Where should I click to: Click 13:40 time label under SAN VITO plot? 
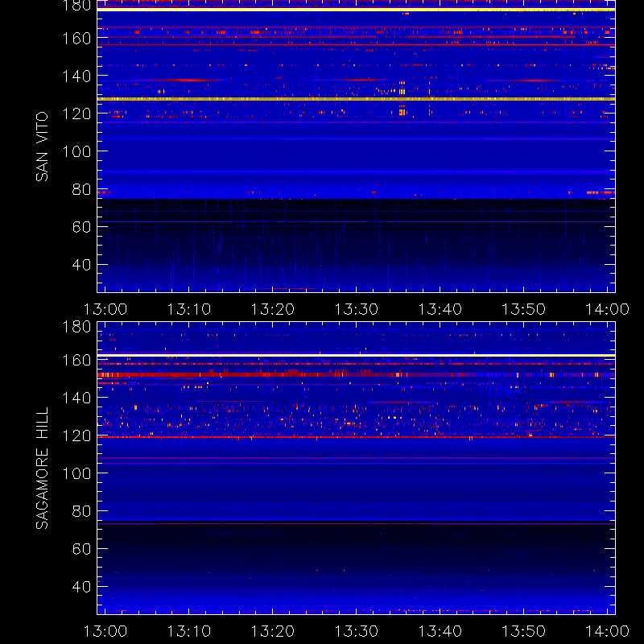(440, 309)
